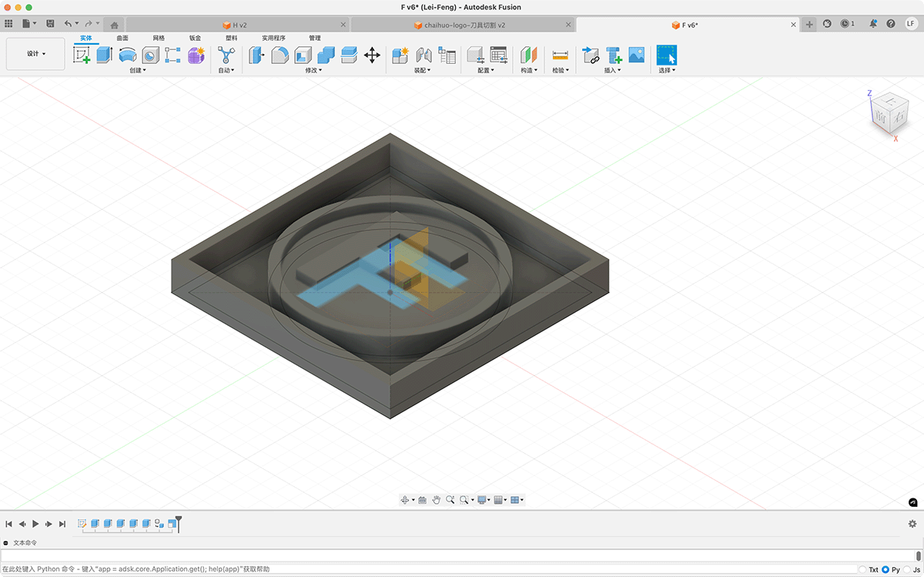Open the notifications bell

pos(874,24)
